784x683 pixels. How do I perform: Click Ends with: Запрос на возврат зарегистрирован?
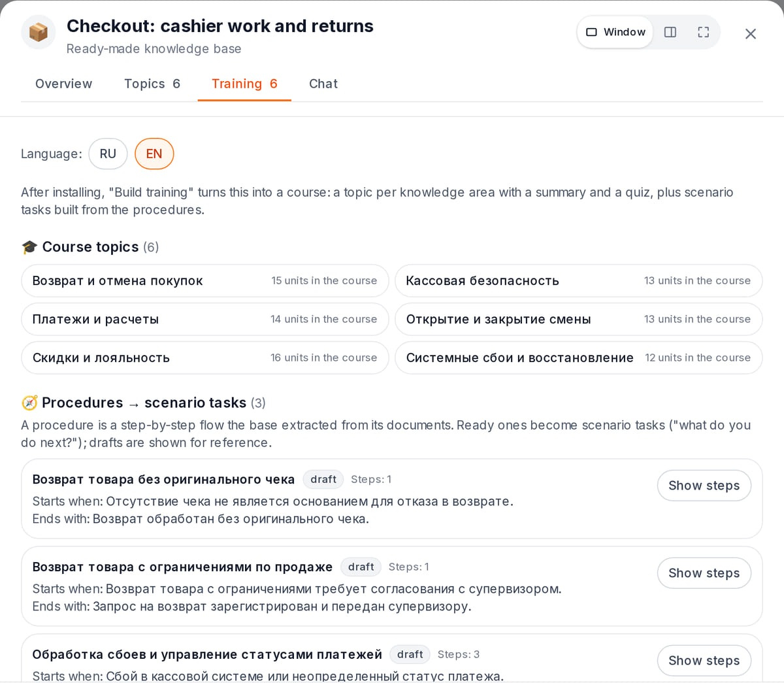(x=252, y=607)
